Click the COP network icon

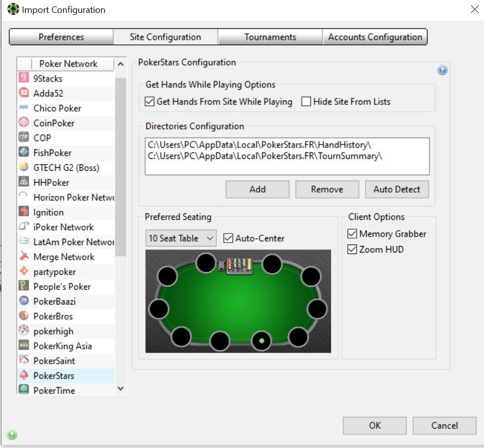click(24, 137)
